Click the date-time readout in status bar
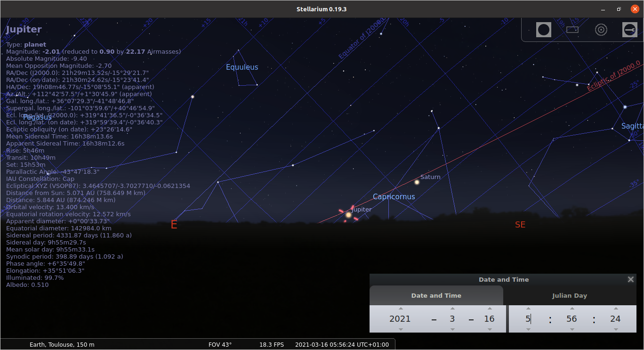The image size is (644, 350). point(342,344)
